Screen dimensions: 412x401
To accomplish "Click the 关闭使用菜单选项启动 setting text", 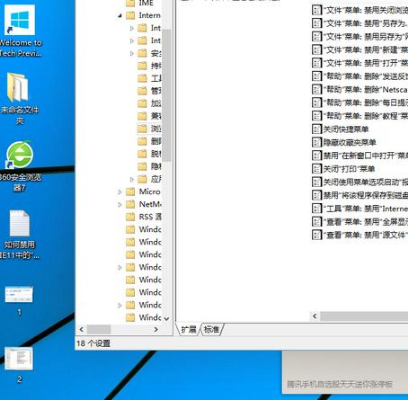I will point(365,182).
